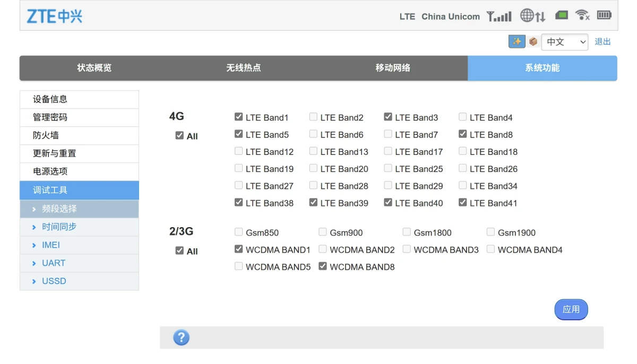This screenshot has height=364, width=637.
Task: Click the sparkles icon button
Action: pyautogui.click(x=517, y=41)
